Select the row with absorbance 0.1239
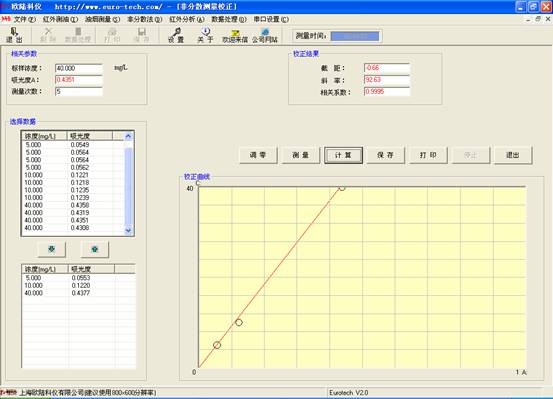Screen dimensions: 553x399 73,198
